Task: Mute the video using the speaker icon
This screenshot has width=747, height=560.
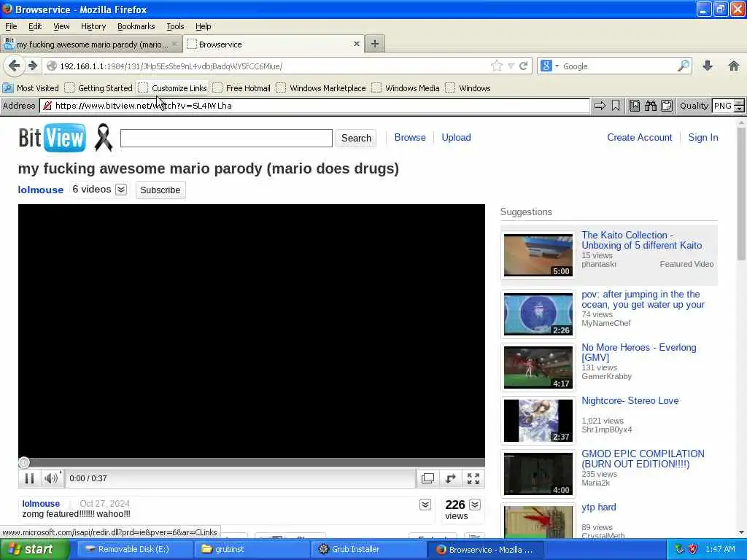Action: pos(50,478)
